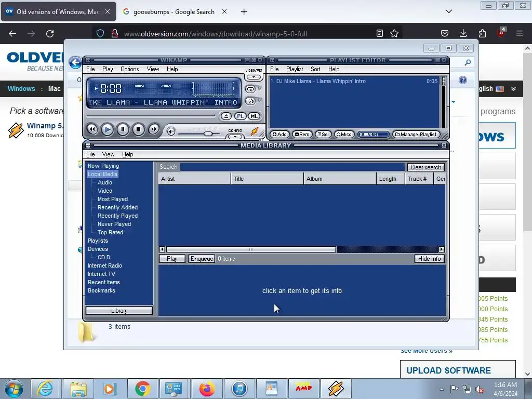Viewport: 532px width, 399px height.
Task: Pause playback in the Winamp main window
Action: click(123, 129)
